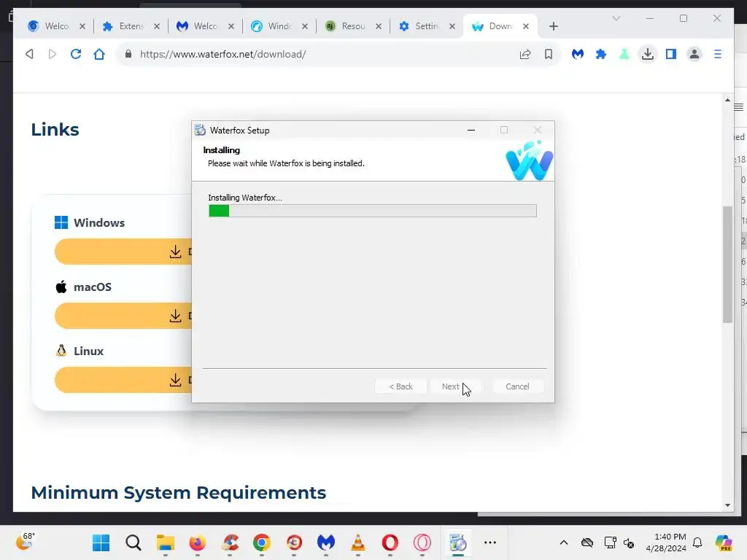Open the Malwarebytes extension icon in toolbar
Image resolution: width=747 pixels, height=560 pixels.
(578, 54)
